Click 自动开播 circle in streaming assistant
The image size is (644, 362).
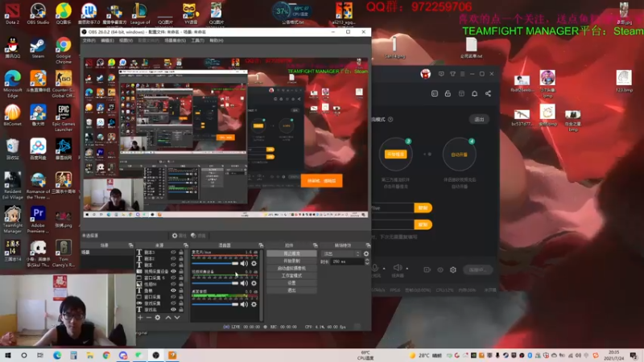point(459,154)
